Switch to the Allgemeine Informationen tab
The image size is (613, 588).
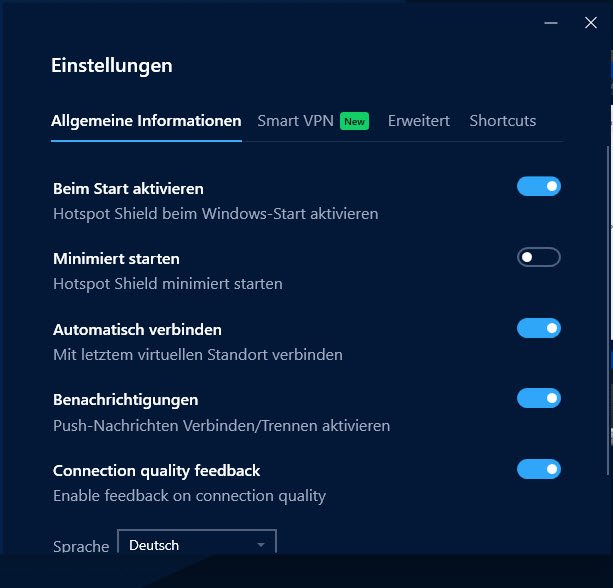click(x=146, y=121)
